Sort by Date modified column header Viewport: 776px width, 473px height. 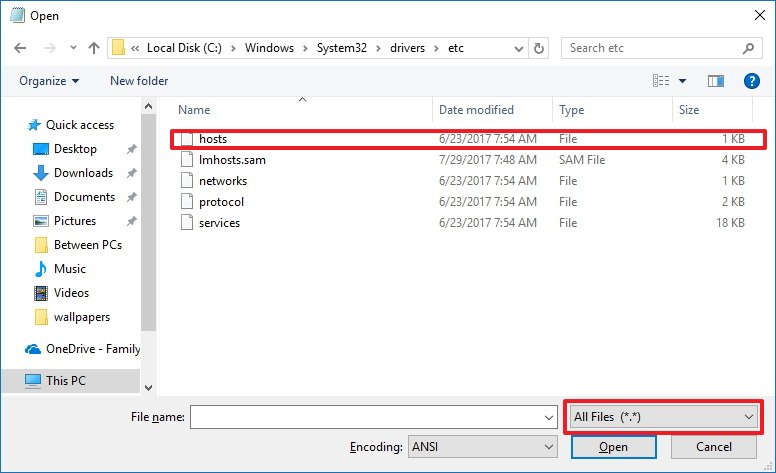[x=476, y=110]
